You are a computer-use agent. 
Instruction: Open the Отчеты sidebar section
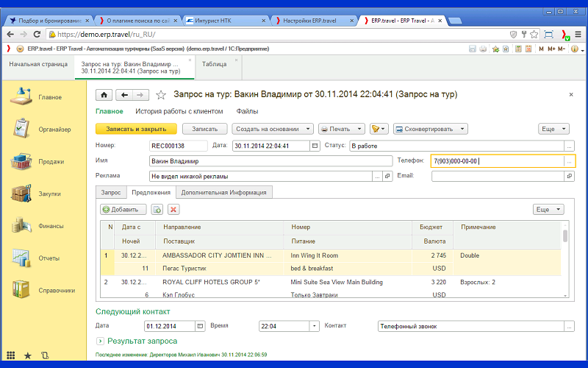(x=36, y=258)
